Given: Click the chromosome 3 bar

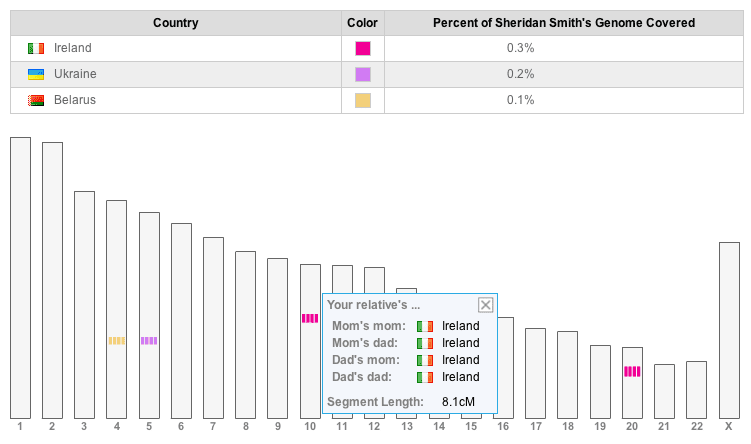Looking at the screenshot, I should point(84,305).
